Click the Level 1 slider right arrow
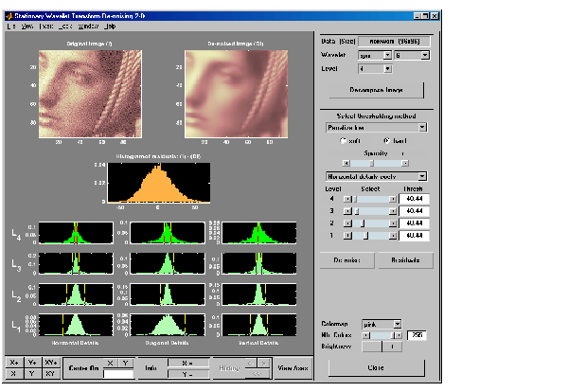This screenshot has width=568, height=392. (x=393, y=236)
